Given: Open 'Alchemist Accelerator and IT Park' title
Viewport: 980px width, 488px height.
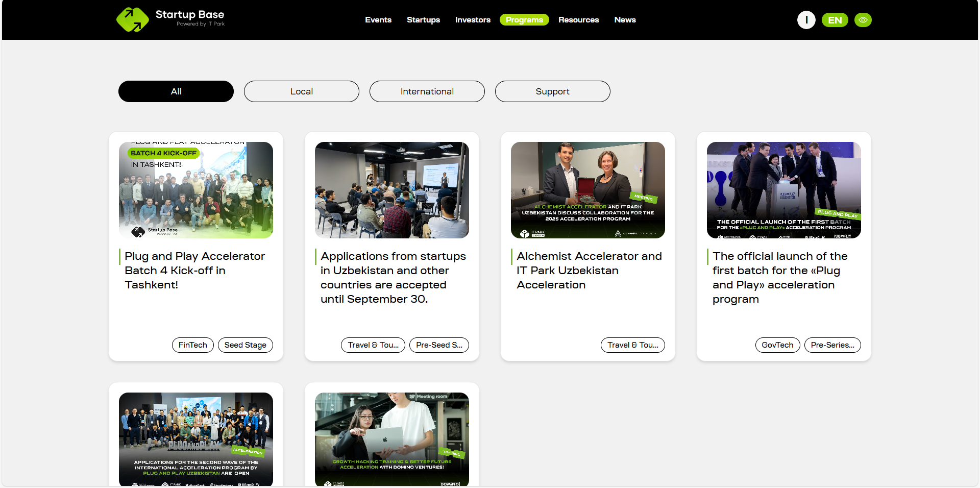Looking at the screenshot, I should click(589, 271).
